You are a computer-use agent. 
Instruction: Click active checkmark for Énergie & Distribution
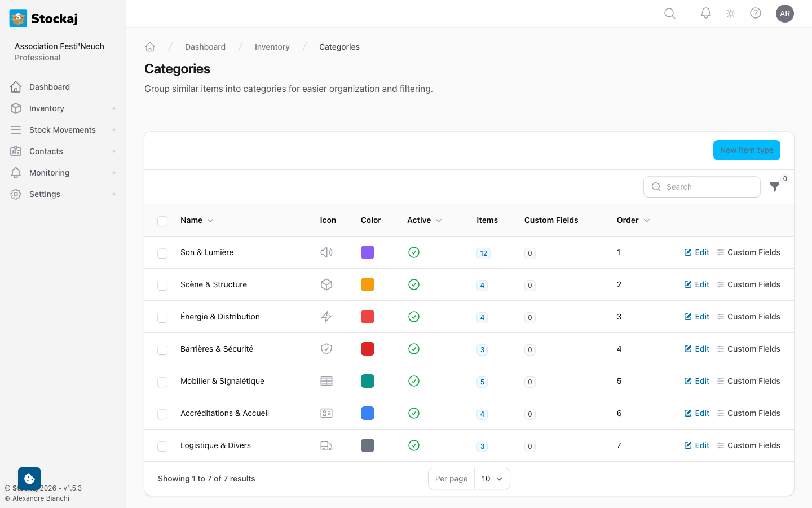(414, 317)
